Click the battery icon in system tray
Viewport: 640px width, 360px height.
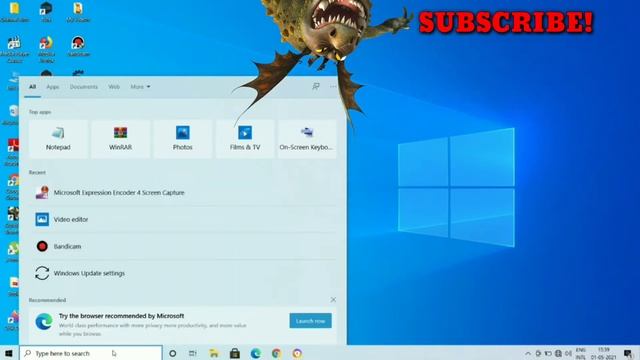[x=548, y=353]
